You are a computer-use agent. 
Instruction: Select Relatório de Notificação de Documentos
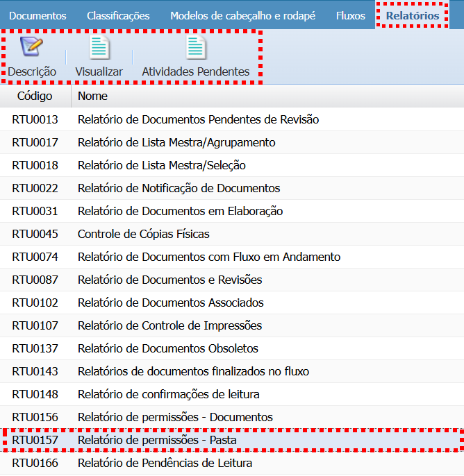pos(179,188)
